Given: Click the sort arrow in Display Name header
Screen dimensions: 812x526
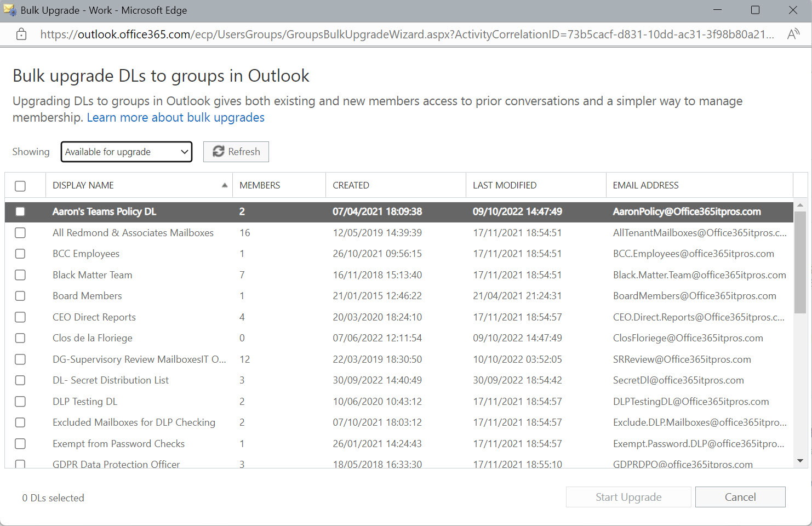Looking at the screenshot, I should 225,185.
